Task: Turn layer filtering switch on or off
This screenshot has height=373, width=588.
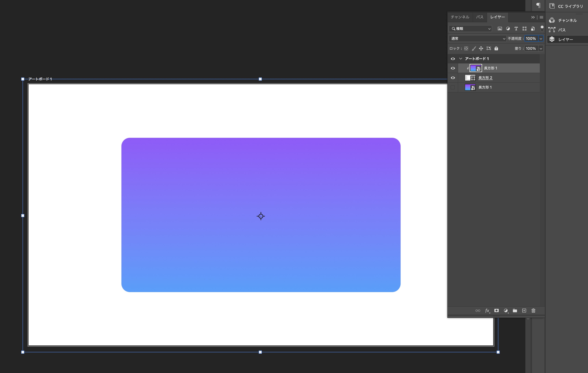Action: [542, 28]
